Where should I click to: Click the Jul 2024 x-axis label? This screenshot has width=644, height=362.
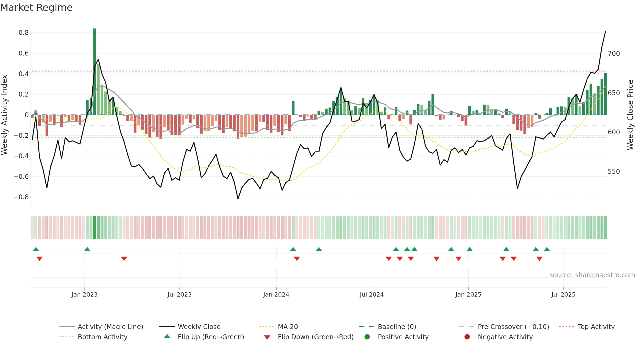point(372,294)
